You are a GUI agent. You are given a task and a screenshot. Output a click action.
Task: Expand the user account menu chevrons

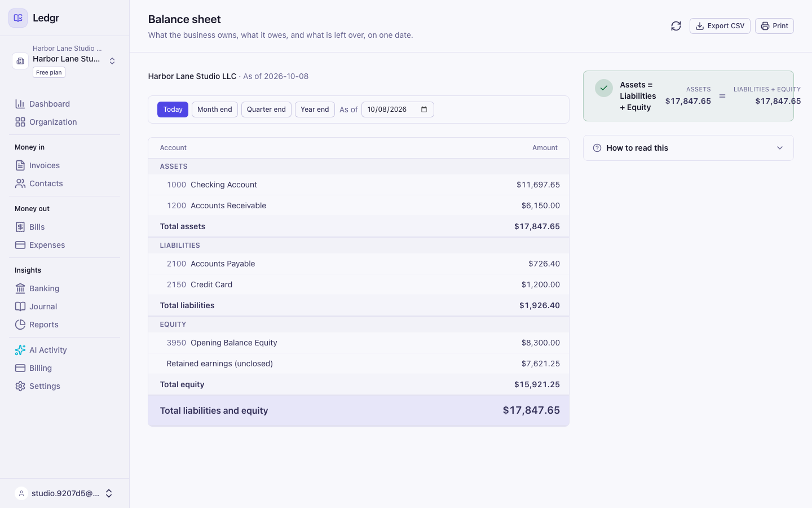(109, 493)
